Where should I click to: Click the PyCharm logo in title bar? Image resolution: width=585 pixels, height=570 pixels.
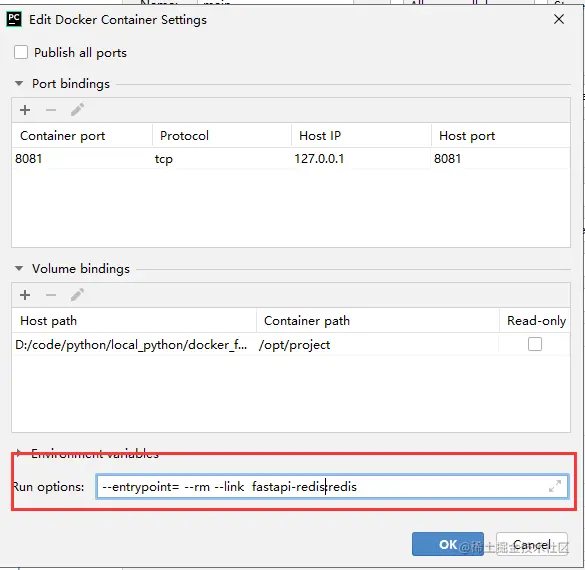click(14, 19)
